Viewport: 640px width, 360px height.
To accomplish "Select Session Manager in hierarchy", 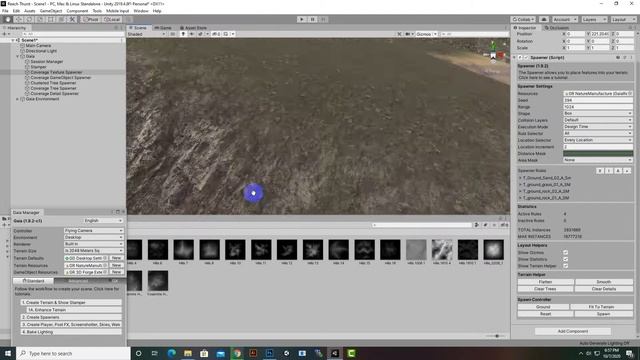I will 46,62.
